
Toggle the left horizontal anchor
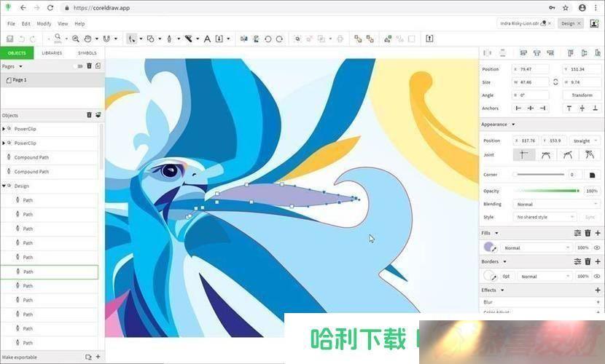tap(518, 108)
